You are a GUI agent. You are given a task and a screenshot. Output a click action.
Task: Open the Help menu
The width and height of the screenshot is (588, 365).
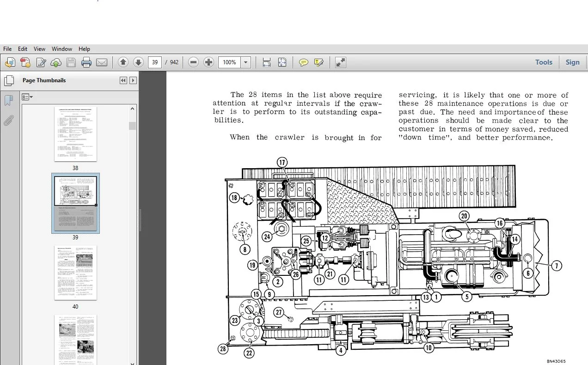tap(84, 49)
